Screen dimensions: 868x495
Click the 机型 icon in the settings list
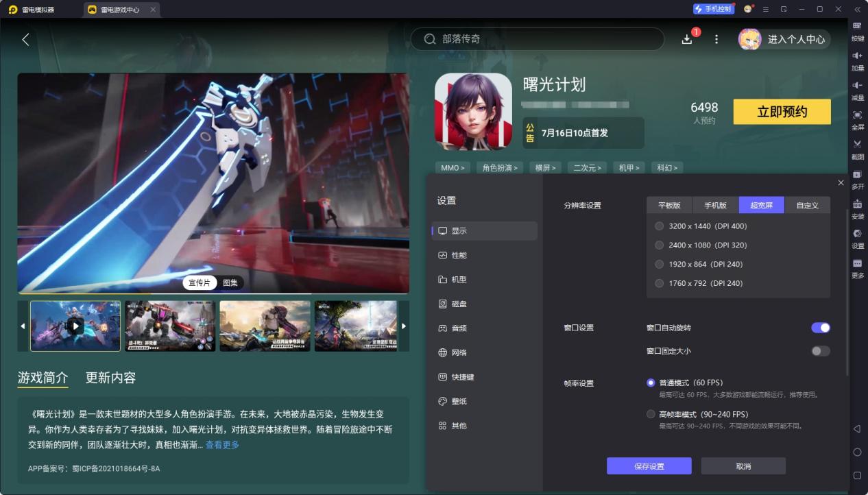[x=442, y=280]
